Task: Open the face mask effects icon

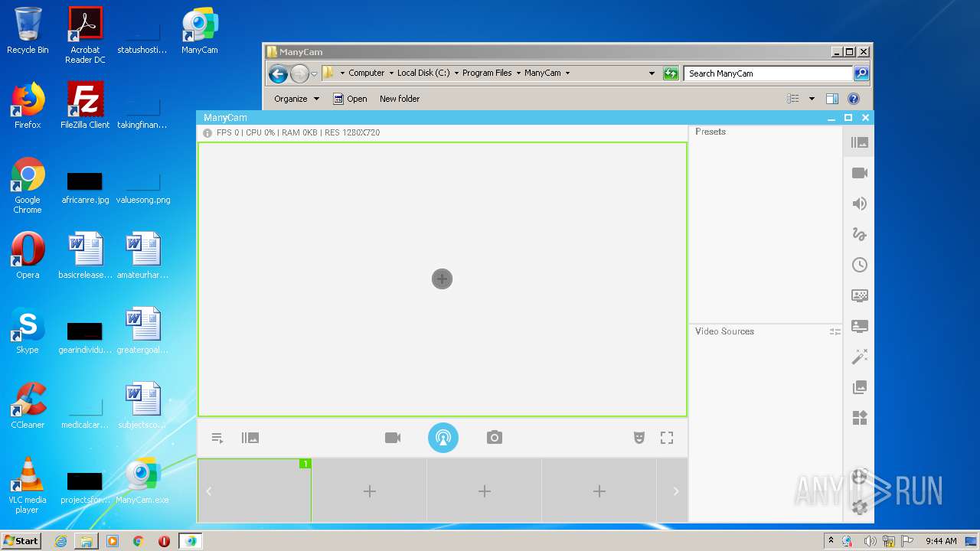Action: [x=639, y=438]
